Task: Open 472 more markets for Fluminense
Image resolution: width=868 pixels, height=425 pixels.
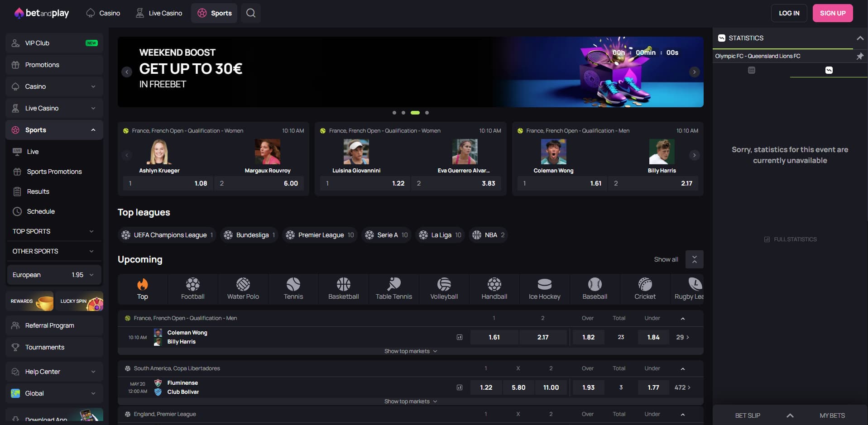Action: coord(682,387)
